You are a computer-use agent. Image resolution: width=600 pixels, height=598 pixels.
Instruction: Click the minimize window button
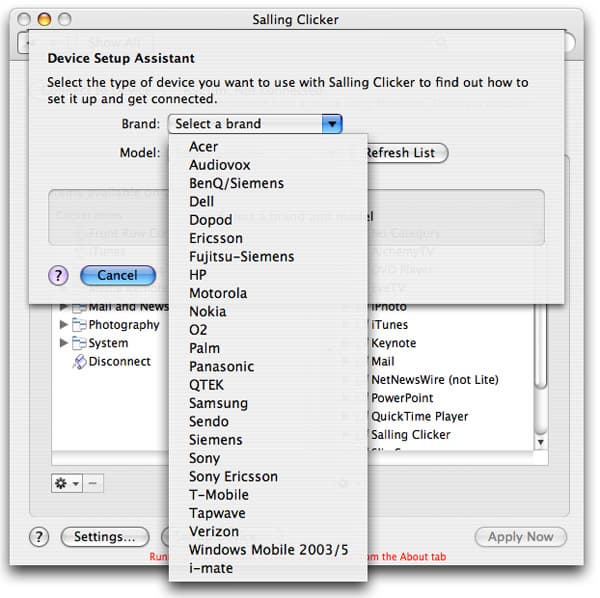tap(44, 19)
